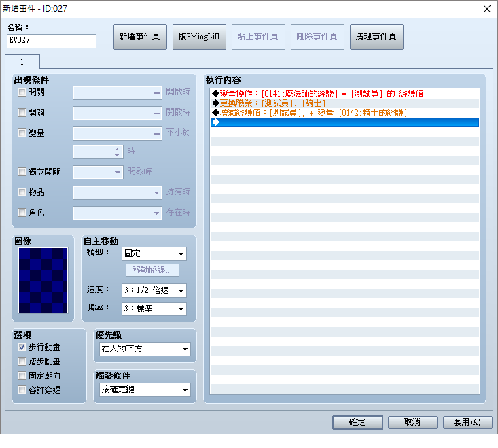Enable the first 開關 condition checkbox
This screenshot has height=448, width=498.
click(22, 92)
